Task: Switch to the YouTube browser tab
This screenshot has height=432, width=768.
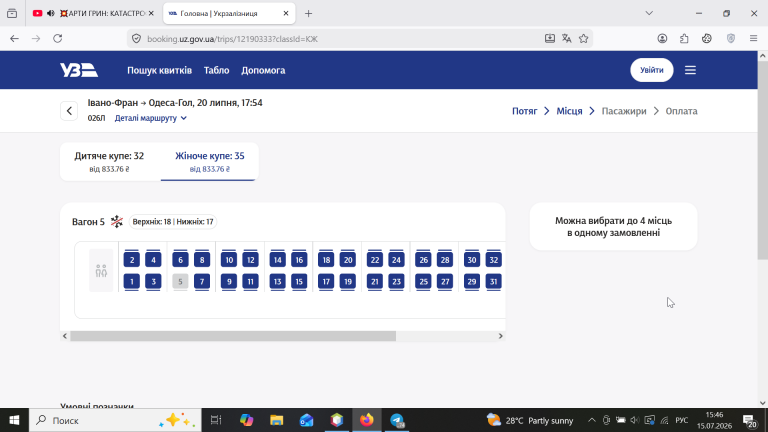Action: [x=93, y=13]
